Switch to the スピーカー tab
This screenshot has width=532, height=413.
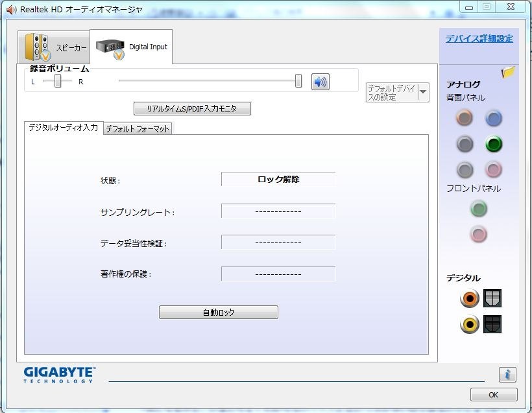[54, 47]
